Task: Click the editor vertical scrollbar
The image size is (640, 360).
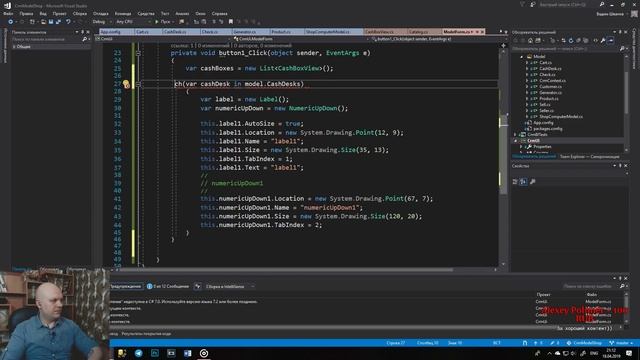Action: point(503,155)
